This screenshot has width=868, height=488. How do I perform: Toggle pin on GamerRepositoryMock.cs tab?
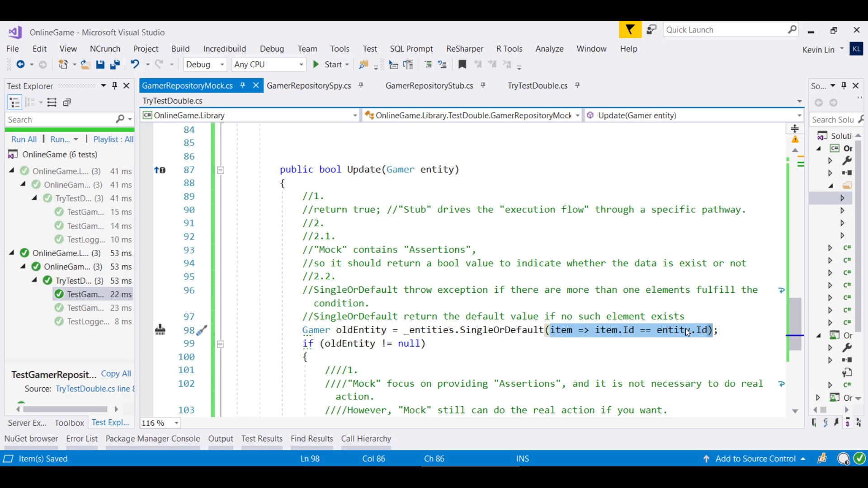point(243,85)
